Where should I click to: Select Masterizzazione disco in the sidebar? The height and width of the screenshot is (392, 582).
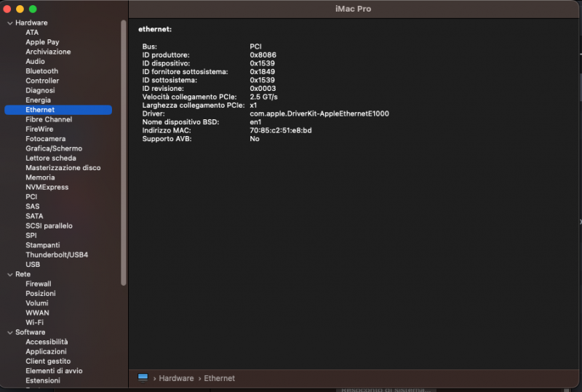(63, 167)
